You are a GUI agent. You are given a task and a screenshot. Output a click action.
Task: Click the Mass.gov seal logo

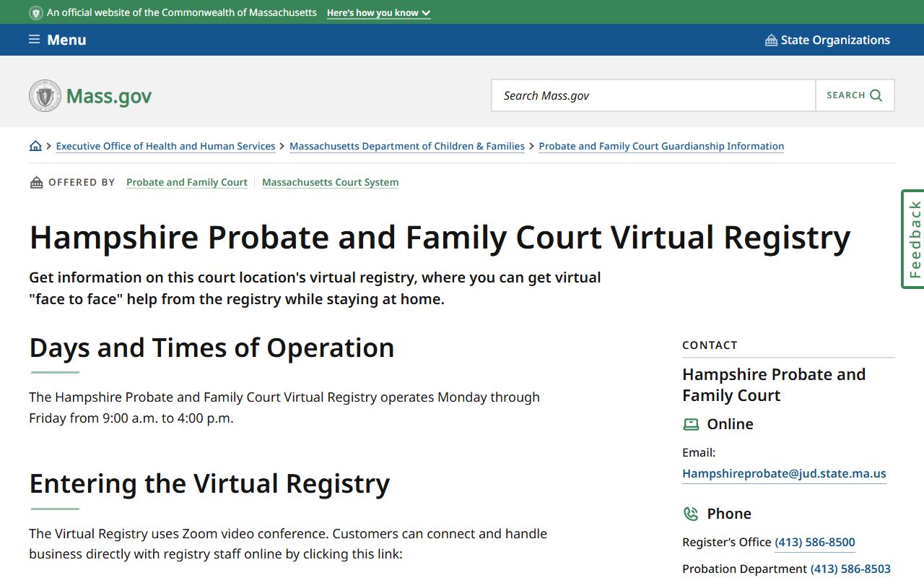[45, 95]
